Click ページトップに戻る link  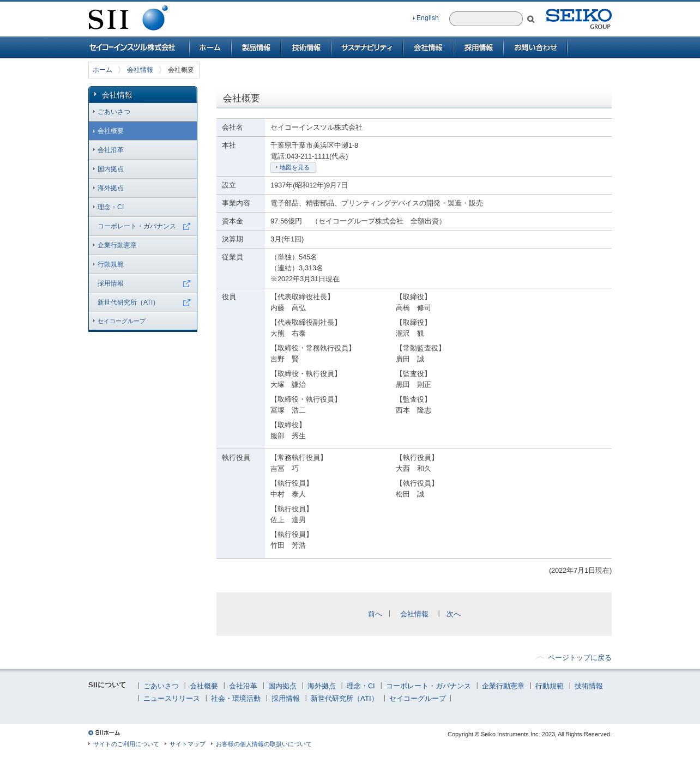tap(580, 658)
